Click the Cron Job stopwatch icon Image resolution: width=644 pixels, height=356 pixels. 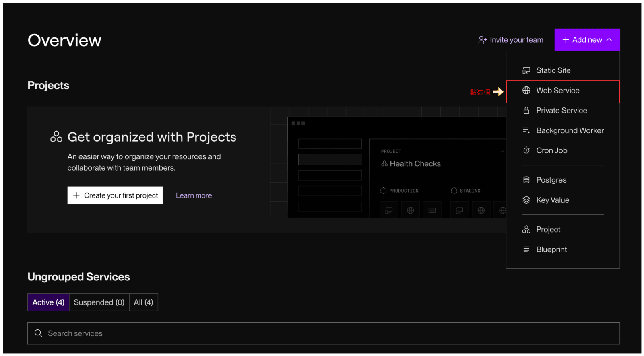[x=526, y=150]
